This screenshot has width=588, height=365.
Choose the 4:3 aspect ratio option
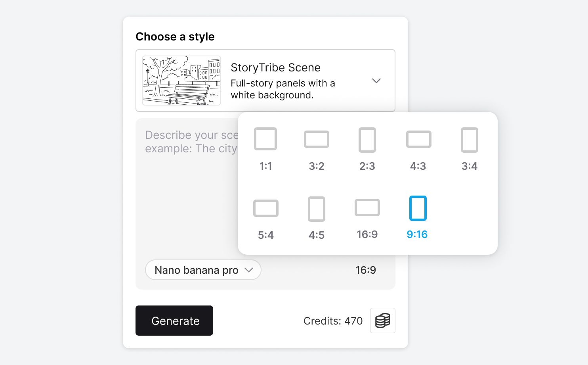418,149
